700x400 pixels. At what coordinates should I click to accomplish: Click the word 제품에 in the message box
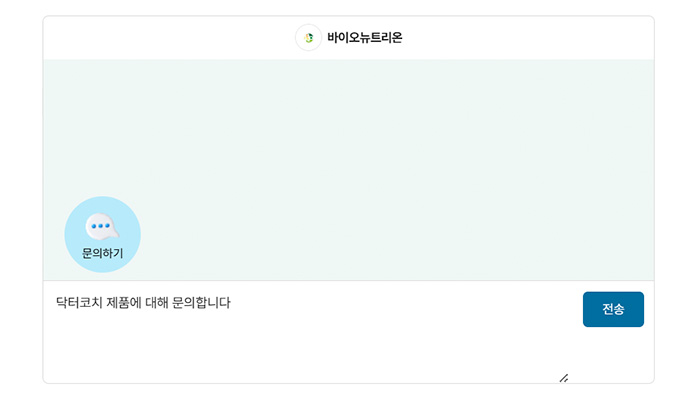tap(124, 303)
